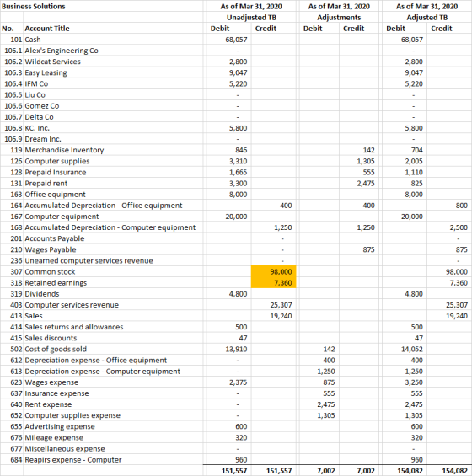Image resolution: width=472 pixels, height=476 pixels.
Task: Select the 'Sales discounts' account title
Action: click(51, 338)
